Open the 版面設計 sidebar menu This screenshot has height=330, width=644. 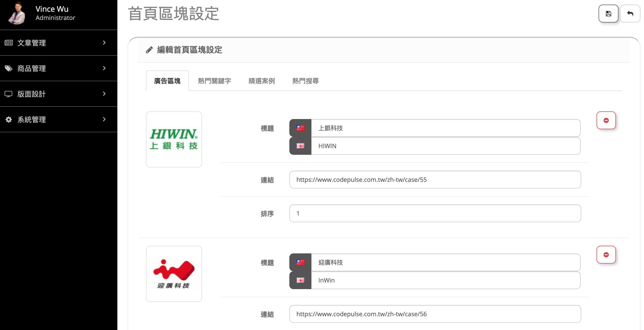[x=59, y=94]
